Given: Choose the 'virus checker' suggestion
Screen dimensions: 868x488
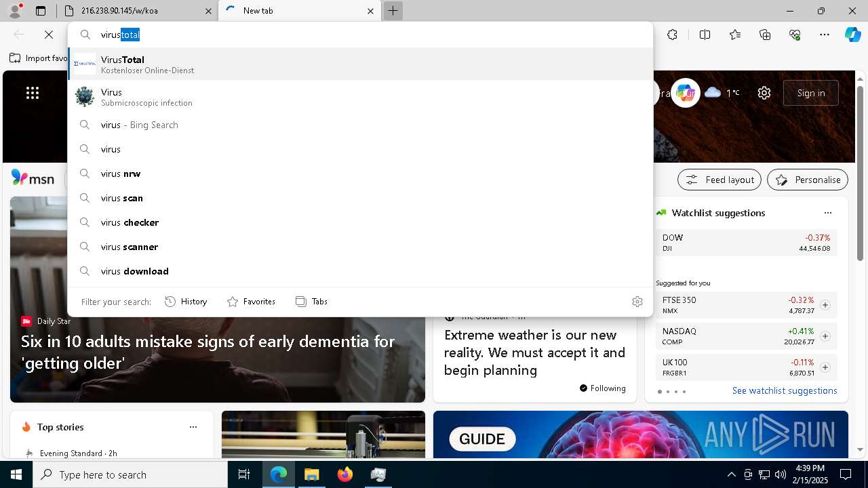Looking at the screenshot, I should (360, 222).
